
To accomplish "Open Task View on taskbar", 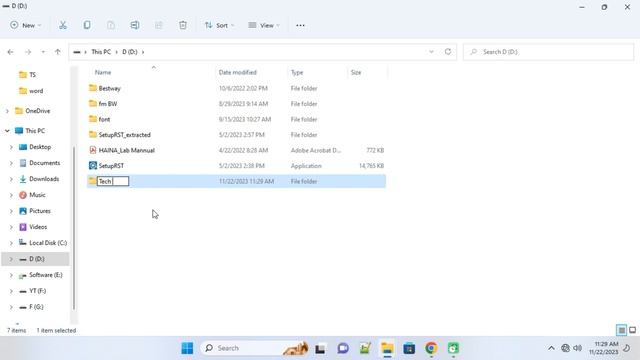I will pos(320,349).
